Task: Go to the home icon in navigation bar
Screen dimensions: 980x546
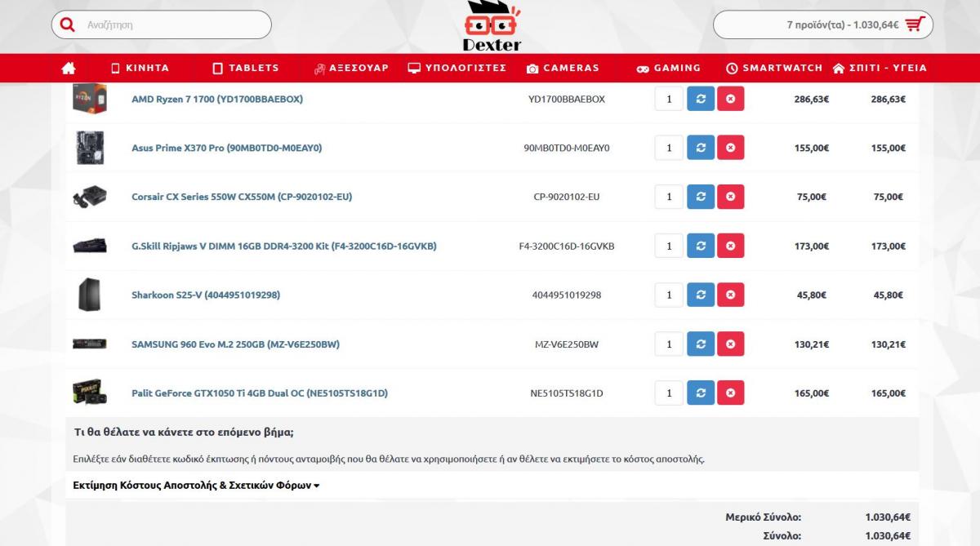Action: tap(69, 68)
